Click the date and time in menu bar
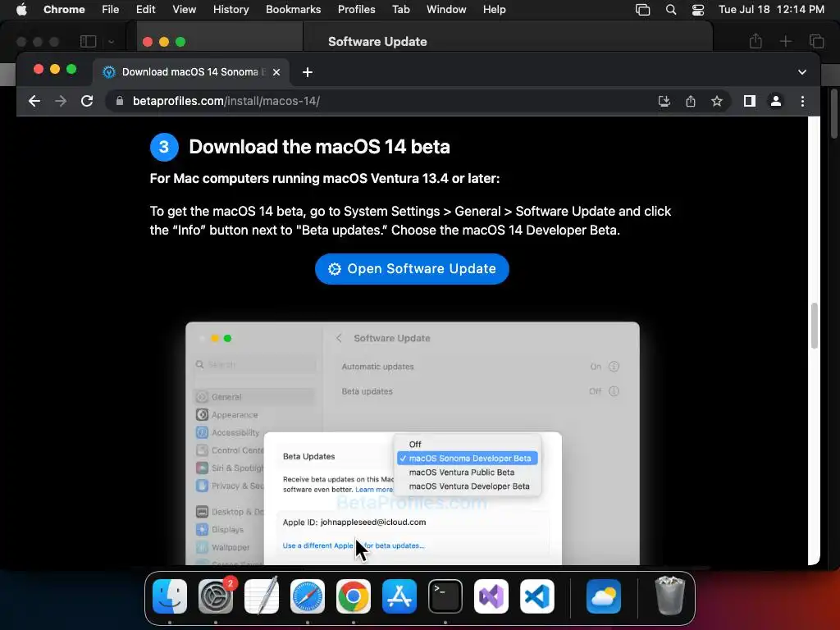The width and height of the screenshot is (840, 630). point(771,9)
